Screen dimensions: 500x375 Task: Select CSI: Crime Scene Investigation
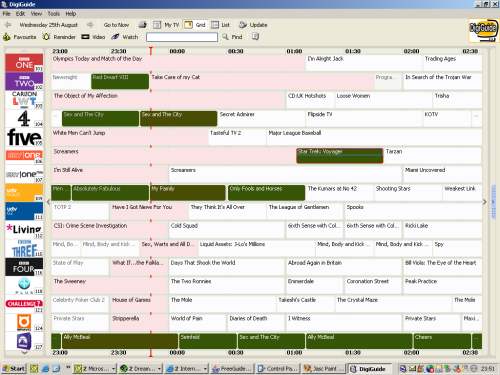(x=110, y=230)
